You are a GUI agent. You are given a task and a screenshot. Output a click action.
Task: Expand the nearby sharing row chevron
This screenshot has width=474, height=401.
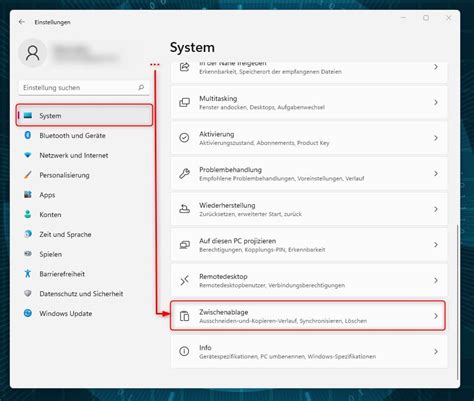point(436,67)
